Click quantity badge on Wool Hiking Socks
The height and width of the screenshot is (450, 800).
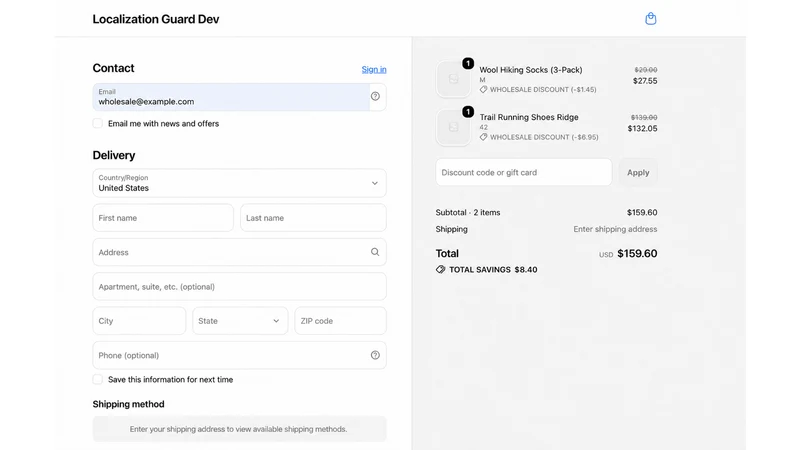click(468, 63)
